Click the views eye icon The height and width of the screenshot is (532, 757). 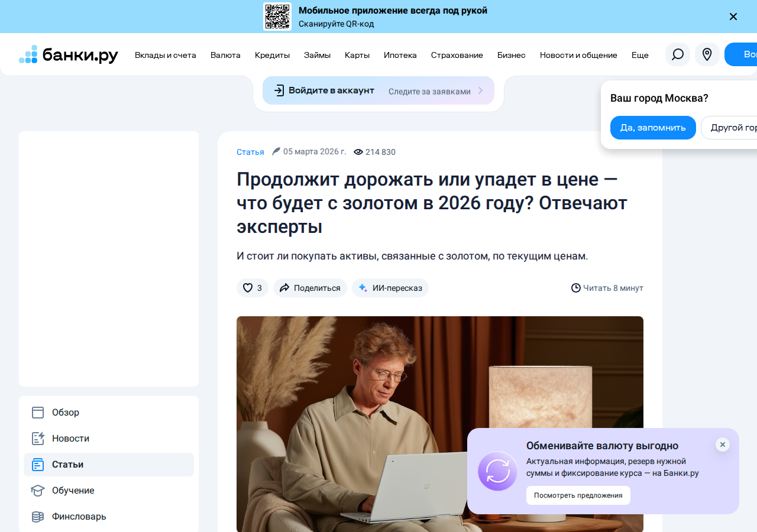click(358, 152)
